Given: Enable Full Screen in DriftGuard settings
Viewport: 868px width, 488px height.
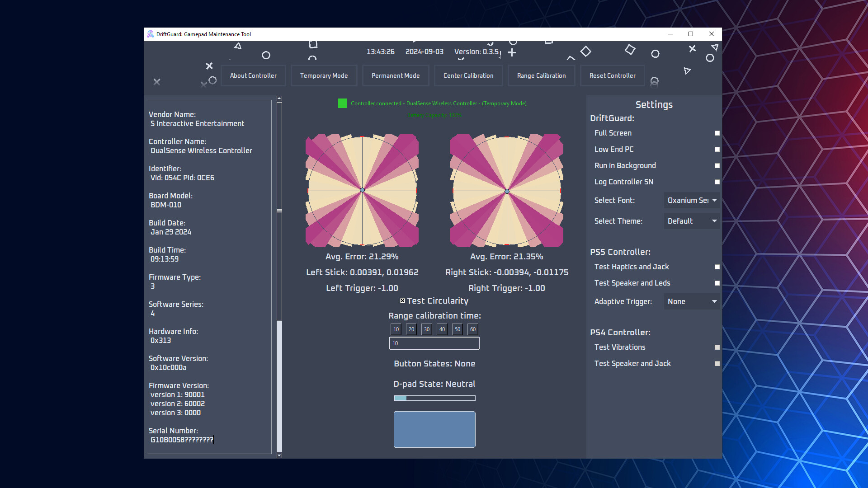Looking at the screenshot, I should click(717, 133).
